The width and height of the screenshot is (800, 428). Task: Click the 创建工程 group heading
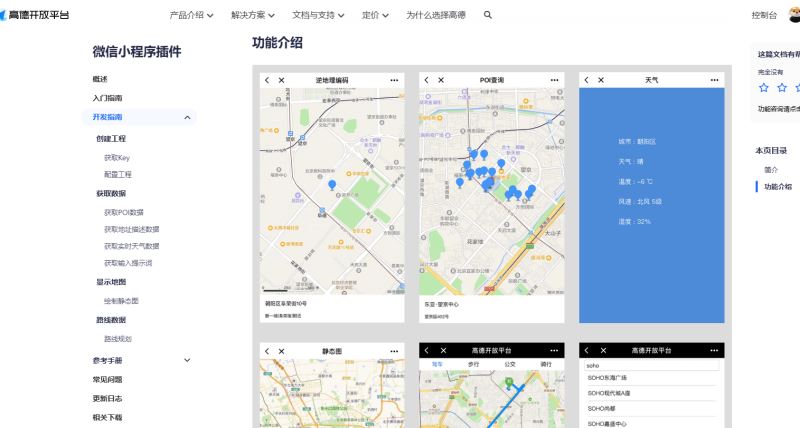coord(111,139)
